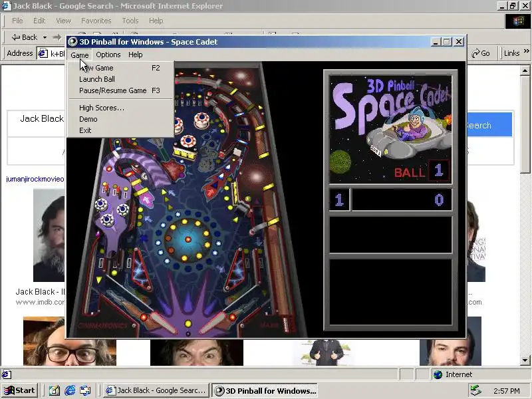Click the Show Desktop quick launch icon
This screenshot has height=399, width=532.
tap(55, 391)
